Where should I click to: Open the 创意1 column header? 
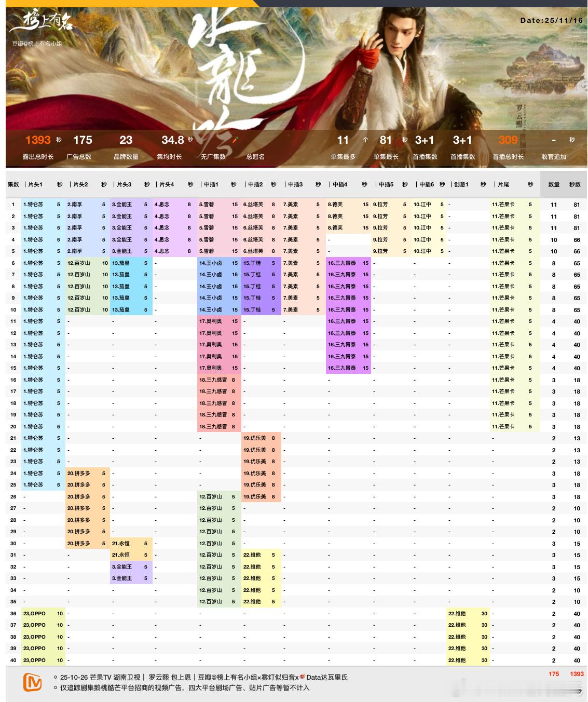coord(462,184)
